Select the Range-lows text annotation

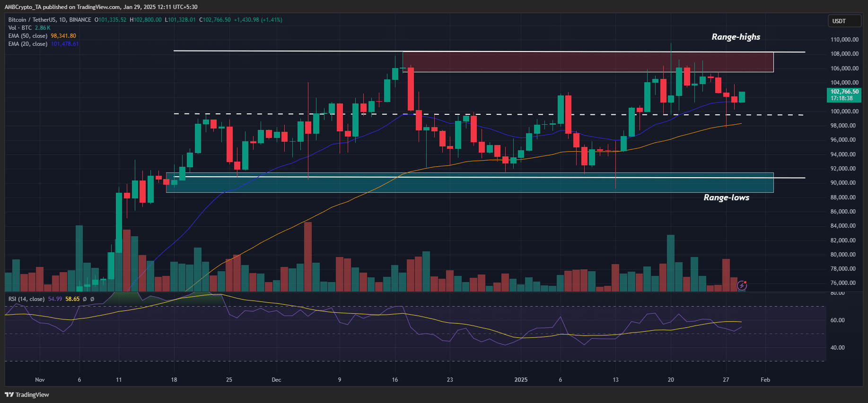point(726,197)
